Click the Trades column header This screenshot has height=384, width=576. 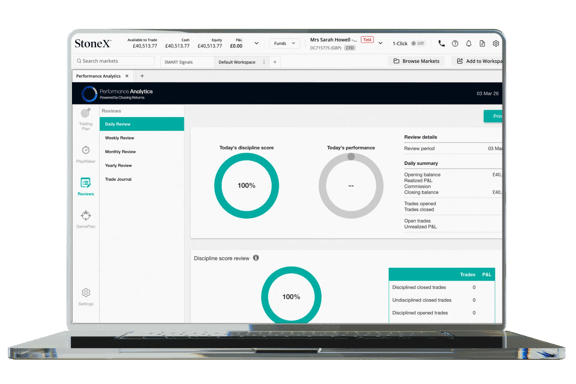pos(468,274)
